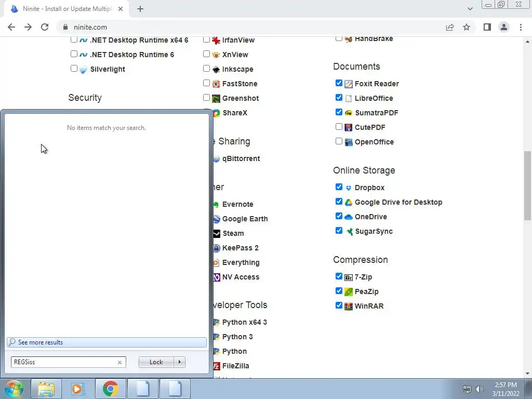Uncheck the LibreOffice checkbox
The image size is (532, 399).
pyautogui.click(x=339, y=98)
